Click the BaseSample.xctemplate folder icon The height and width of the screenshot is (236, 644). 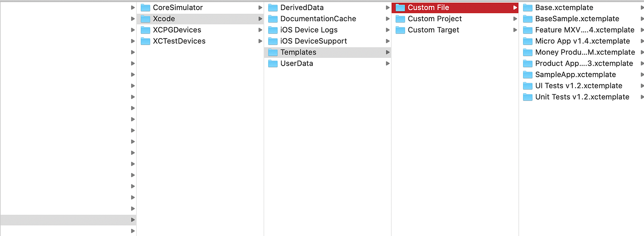[528, 19]
